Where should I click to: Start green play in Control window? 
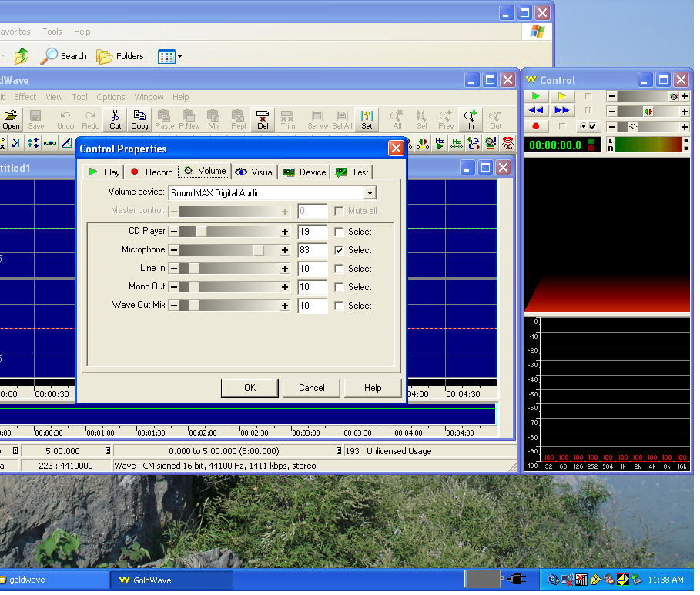pyautogui.click(x=536, y=96)
